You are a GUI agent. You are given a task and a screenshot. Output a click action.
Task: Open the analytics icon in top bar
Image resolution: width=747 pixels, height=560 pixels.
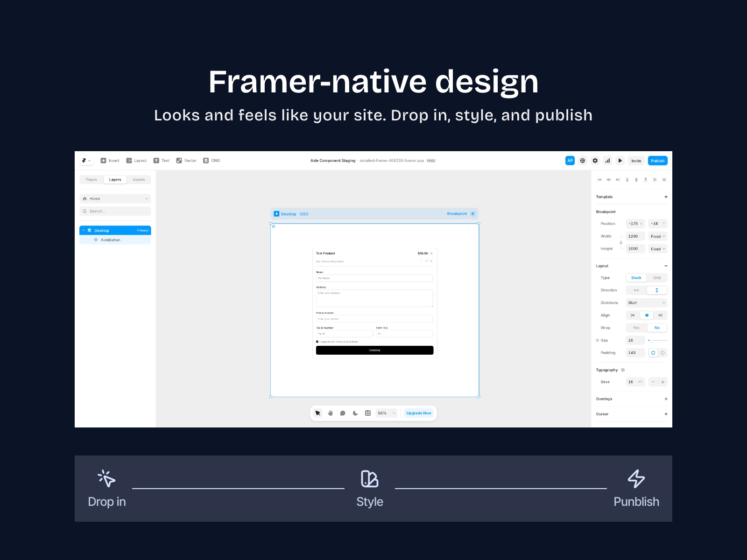[x=607, y=161]
